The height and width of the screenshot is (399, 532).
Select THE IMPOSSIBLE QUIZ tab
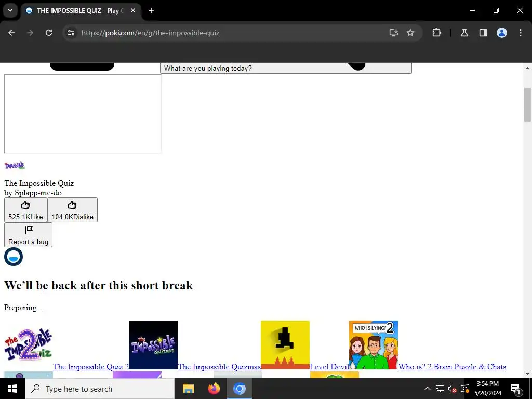pyautogui.click(x=82, y=10)
